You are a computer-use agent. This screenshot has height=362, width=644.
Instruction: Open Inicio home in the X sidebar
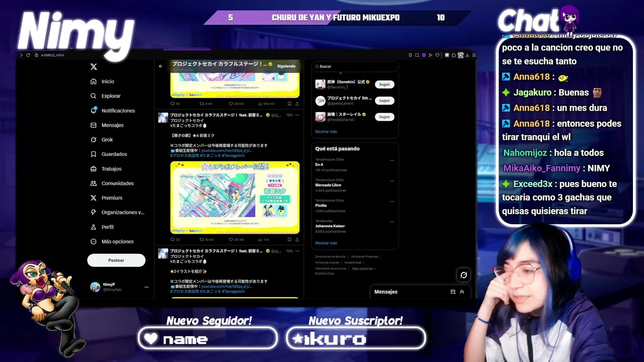coord(103,81)
